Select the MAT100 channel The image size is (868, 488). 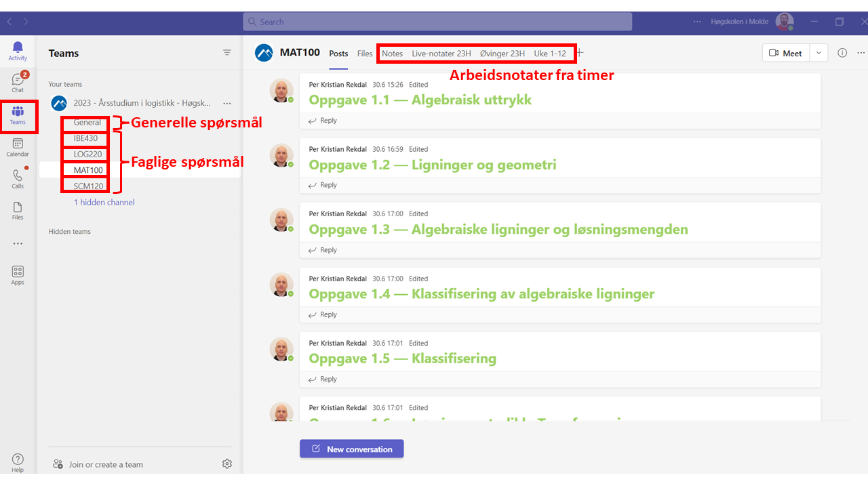tap(89, 170)
